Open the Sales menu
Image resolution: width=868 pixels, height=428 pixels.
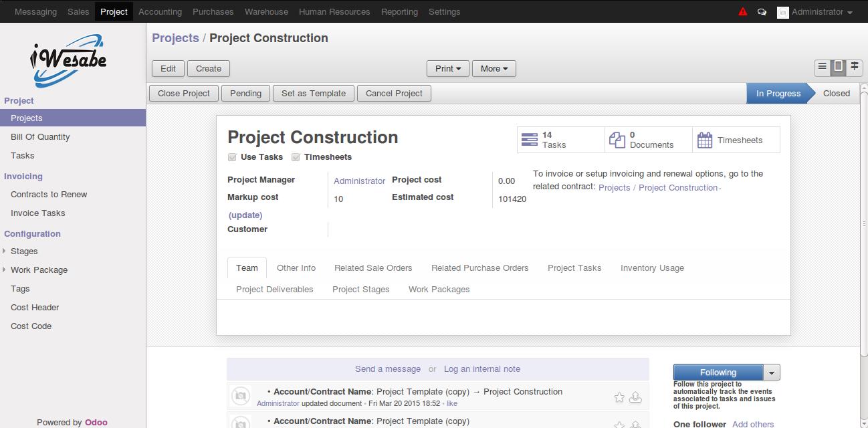coord(78,11)
